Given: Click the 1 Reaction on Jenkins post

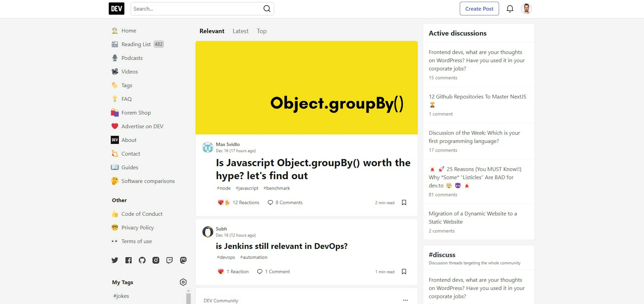Looking at the screenshot, I should [x=233, y=271].
